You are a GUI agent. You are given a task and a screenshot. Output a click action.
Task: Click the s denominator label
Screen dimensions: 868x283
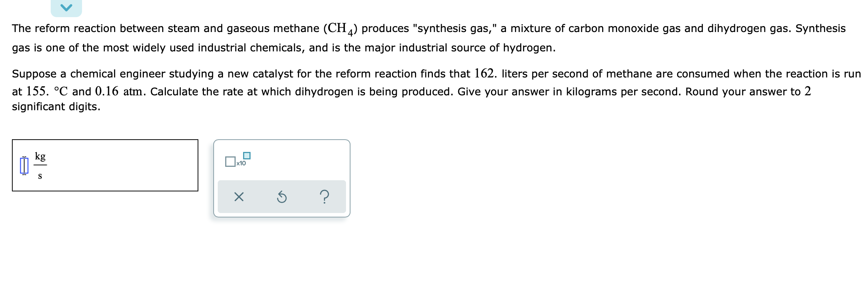(x=39, y=177)
